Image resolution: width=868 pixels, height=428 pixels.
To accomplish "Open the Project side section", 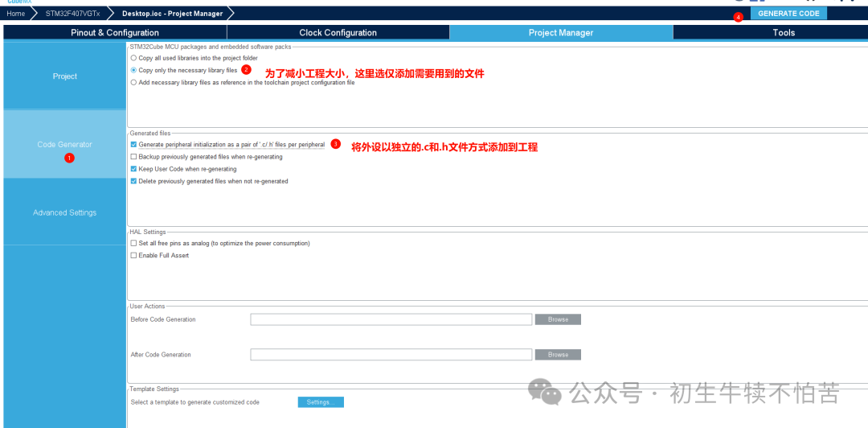I will click(65, 76).
